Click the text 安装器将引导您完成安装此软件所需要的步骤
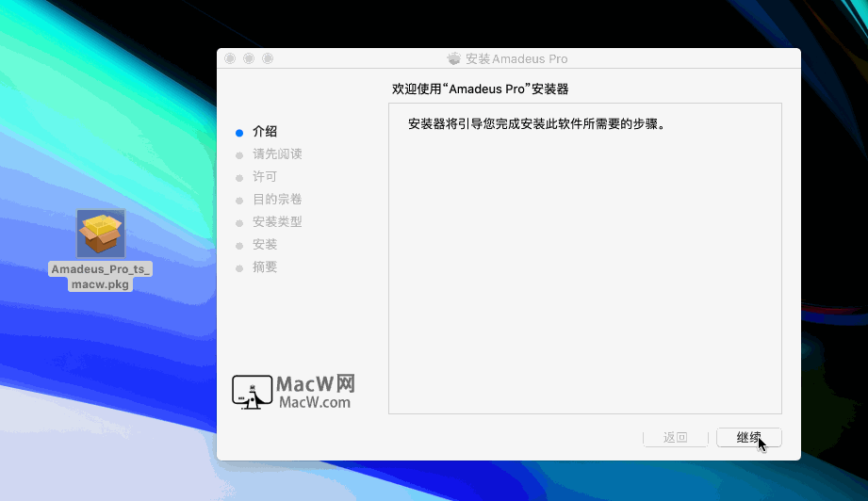This screenshot has height=501, width=868. (x=536, y=124)
